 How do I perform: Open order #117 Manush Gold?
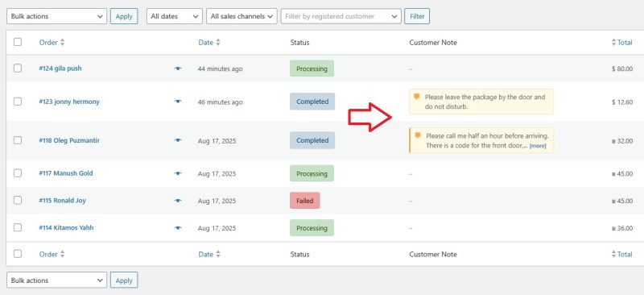coord(66,173)
